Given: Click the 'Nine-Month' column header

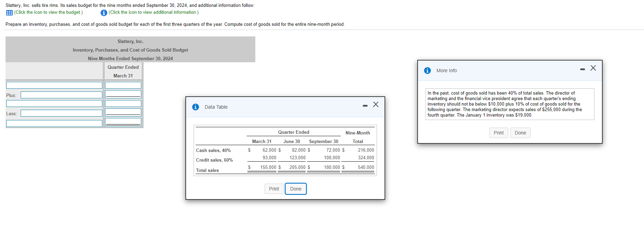Looking at the screenshot, I should click(358, 133).
